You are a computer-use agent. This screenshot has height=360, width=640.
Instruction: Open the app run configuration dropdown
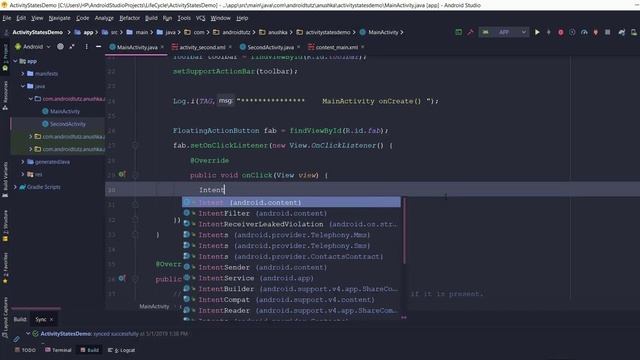point(504,32)
